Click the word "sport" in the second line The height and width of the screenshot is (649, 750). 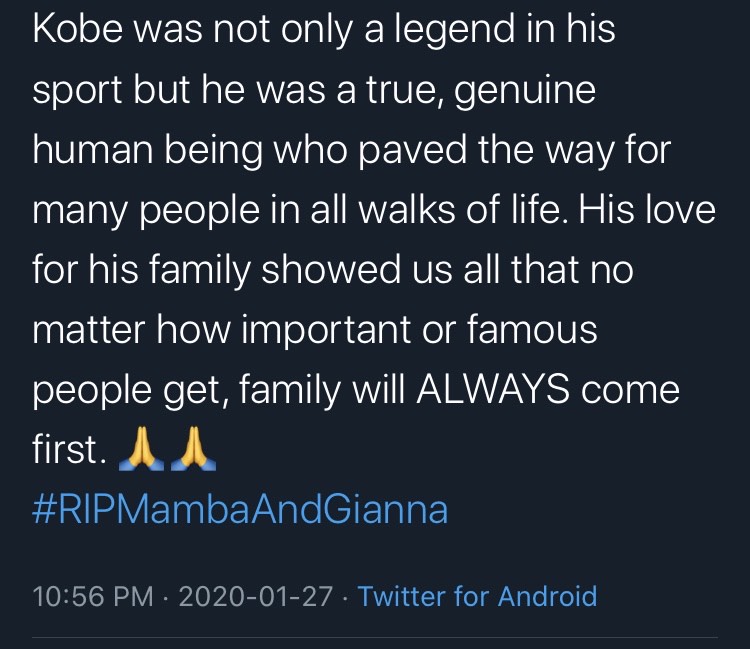pos(80,92)
